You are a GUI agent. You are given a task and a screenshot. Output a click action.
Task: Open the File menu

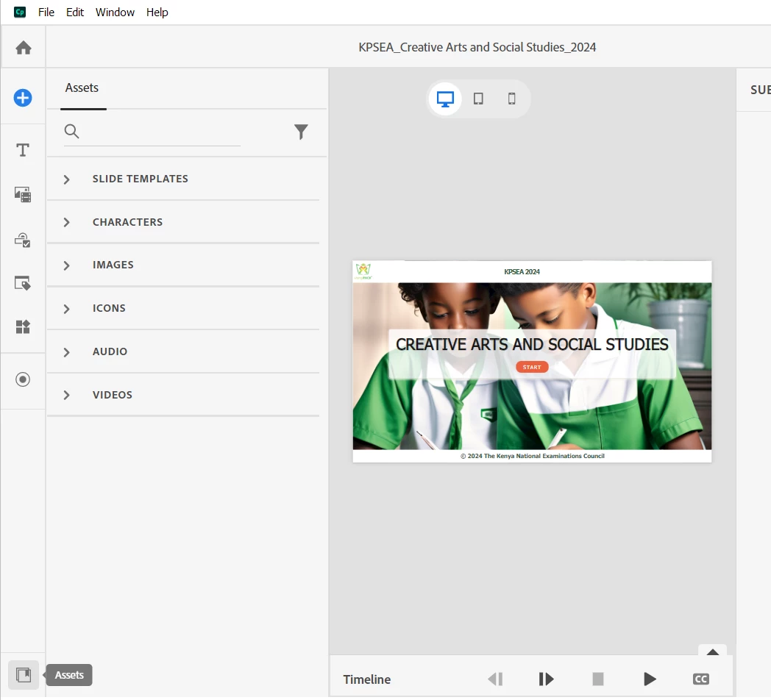click(x=46, y=12)
